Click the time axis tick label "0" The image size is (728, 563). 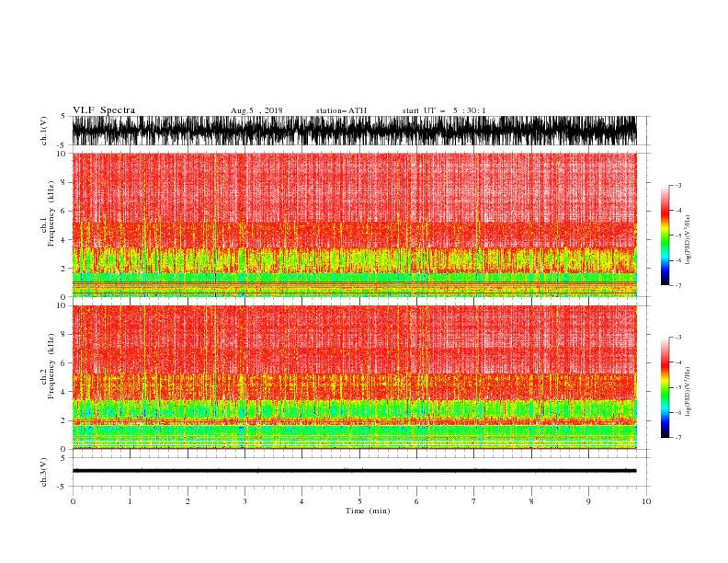(73, 501)
